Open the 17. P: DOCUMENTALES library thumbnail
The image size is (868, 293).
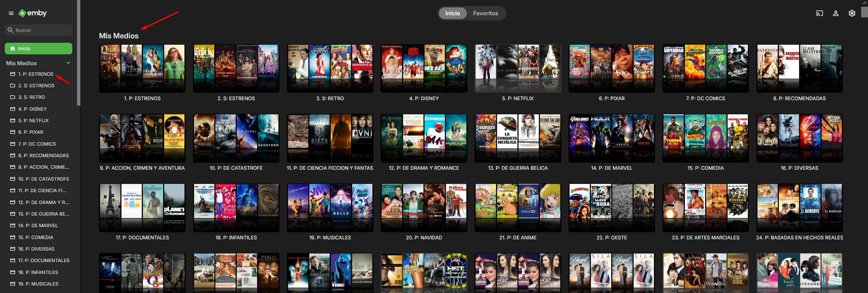click(x=142, y=207)
